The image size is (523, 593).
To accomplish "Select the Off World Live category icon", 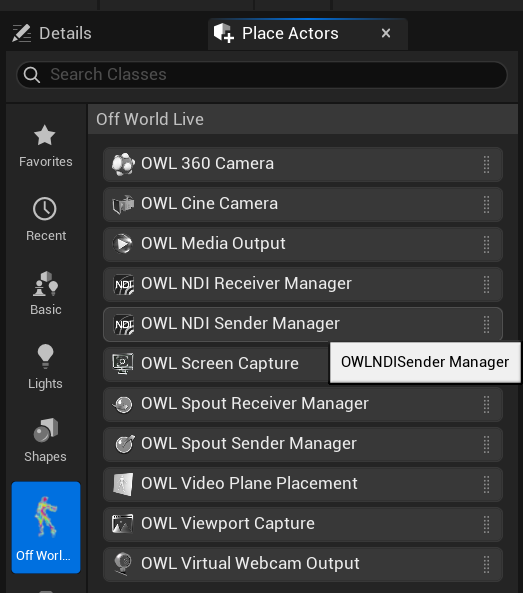I will pyautogui.click(x=46, y=527).
